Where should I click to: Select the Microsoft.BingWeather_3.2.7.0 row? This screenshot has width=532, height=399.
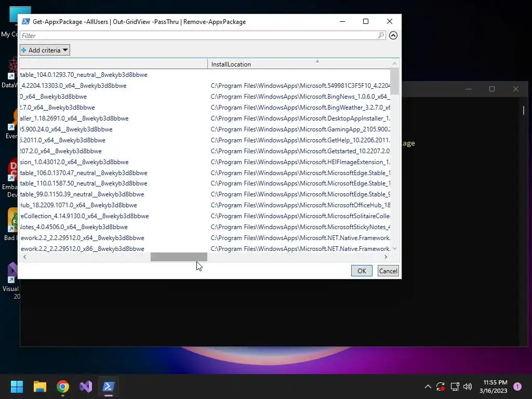(205, 107)
